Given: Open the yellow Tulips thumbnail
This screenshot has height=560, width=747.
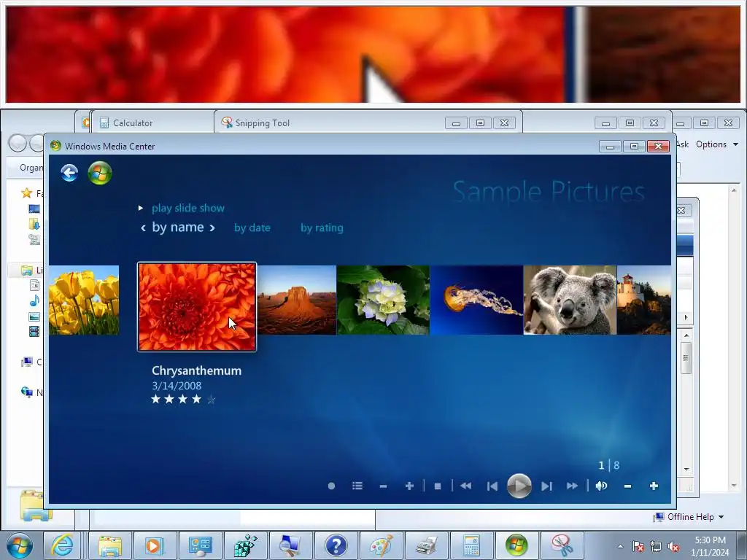Looking at the screenshot, I should click(x=84, y=300).
